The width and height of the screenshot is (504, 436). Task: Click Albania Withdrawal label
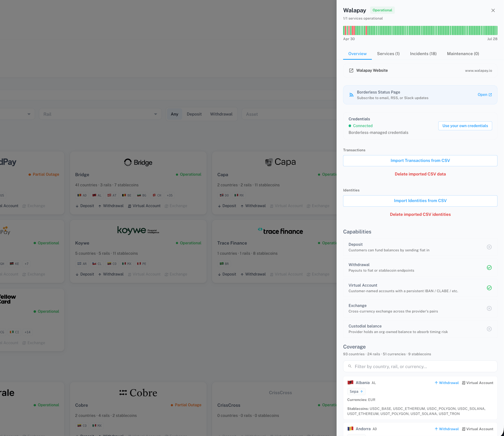click(446, 383)
